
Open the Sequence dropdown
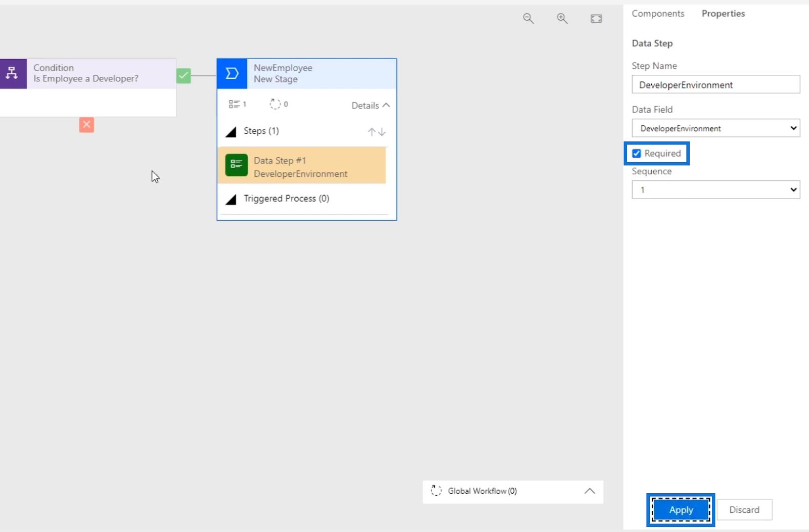pos(715,190)
